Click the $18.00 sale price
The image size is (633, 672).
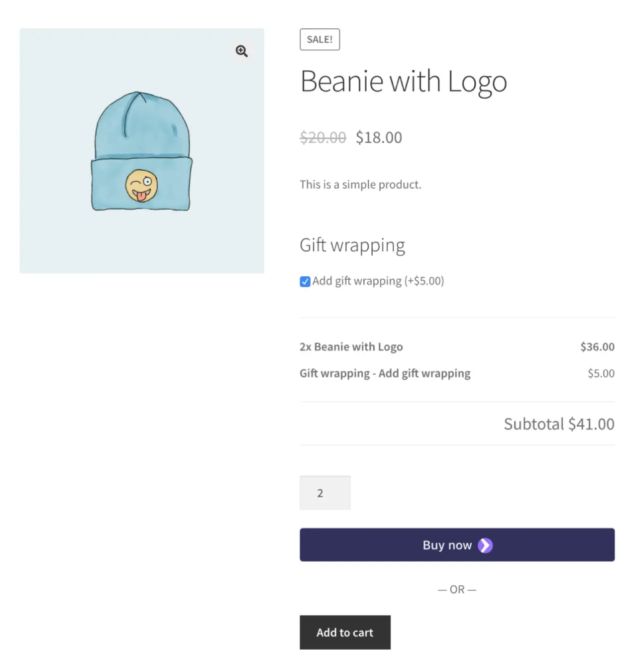pyautogui.click(x=379, y=137)
